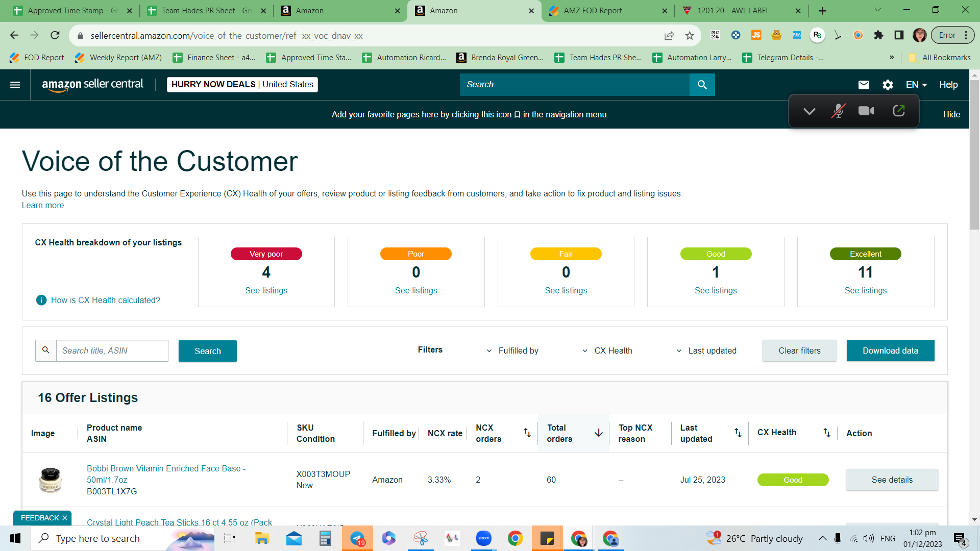Click the magnifier search button in header
This screenshot has height=551, width=980.
702,85
